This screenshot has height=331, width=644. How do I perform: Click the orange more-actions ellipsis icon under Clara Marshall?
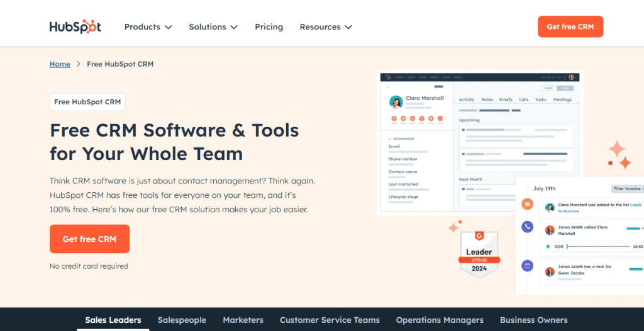pyautogui.click(x=440, y=119)
